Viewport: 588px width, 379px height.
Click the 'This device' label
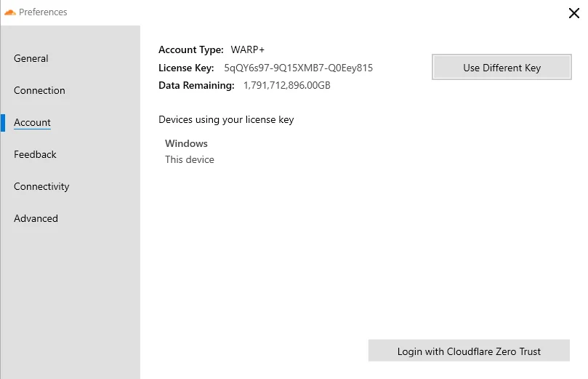(x=190, y=159)
